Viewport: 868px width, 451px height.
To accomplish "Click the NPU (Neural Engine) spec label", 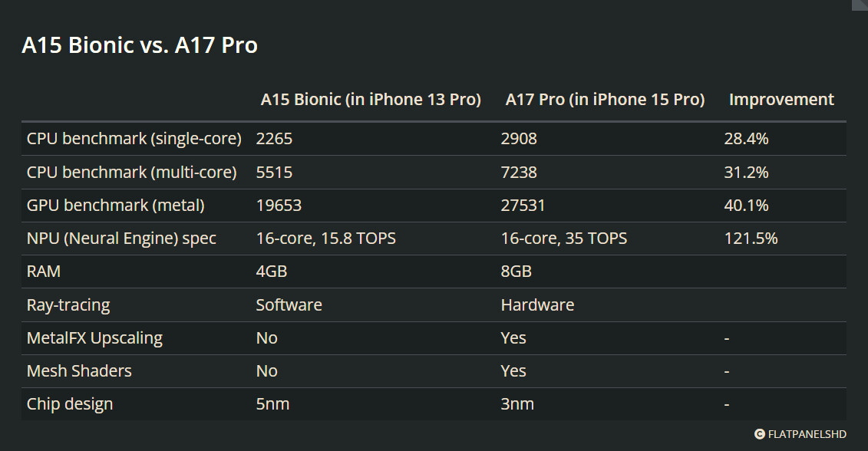I will tap(121, 239).
